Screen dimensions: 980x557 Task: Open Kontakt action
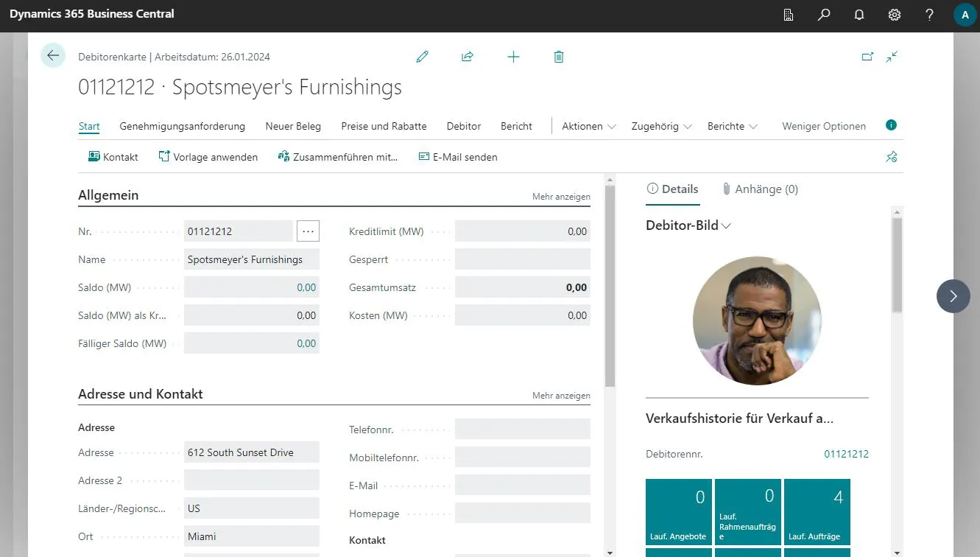tap(113, 157)
